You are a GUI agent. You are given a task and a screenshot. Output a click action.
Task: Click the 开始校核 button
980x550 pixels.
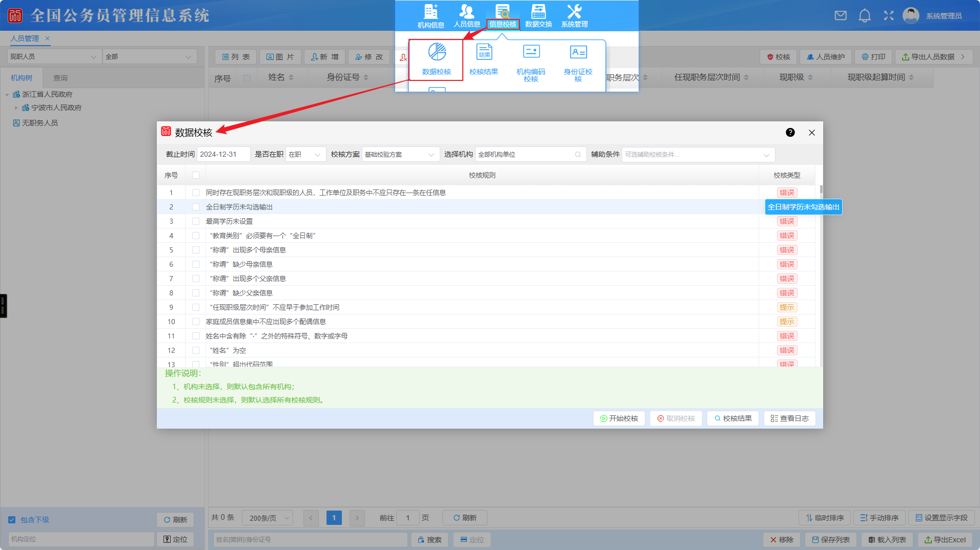coord(619,418)
